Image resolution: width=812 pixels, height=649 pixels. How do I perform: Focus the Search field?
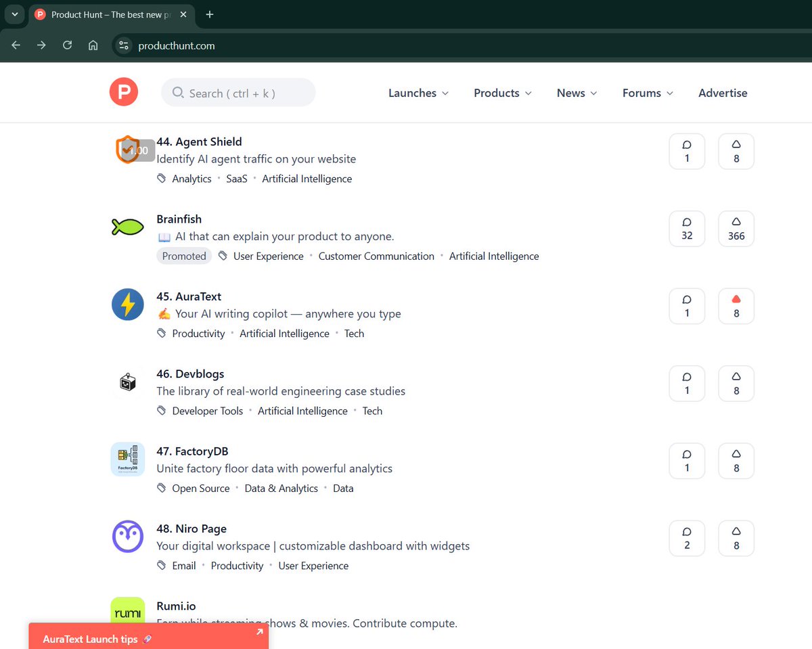[238, 93]
